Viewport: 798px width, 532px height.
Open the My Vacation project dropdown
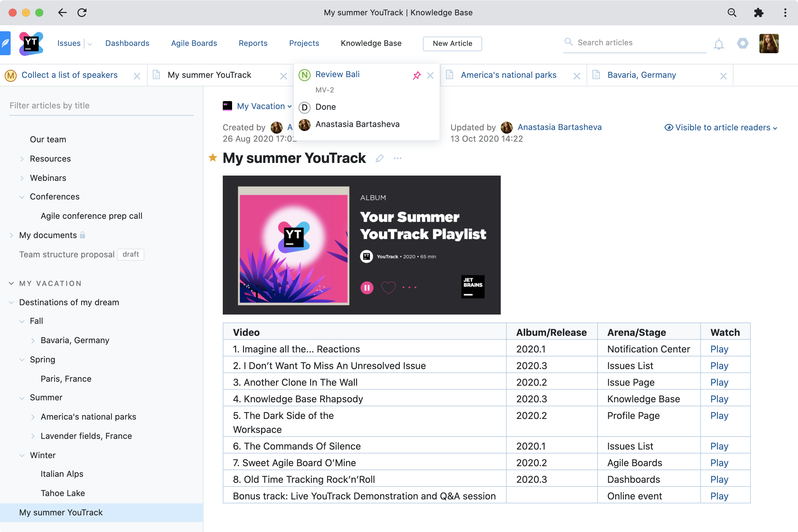coord(264,106)
